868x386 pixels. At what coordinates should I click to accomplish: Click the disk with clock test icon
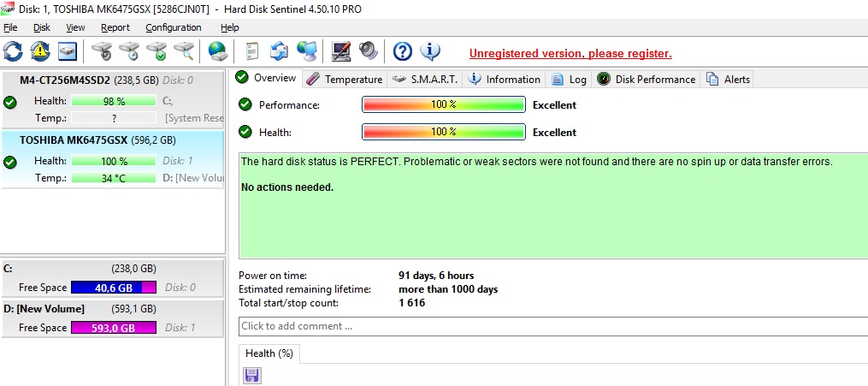coord(129,51)
